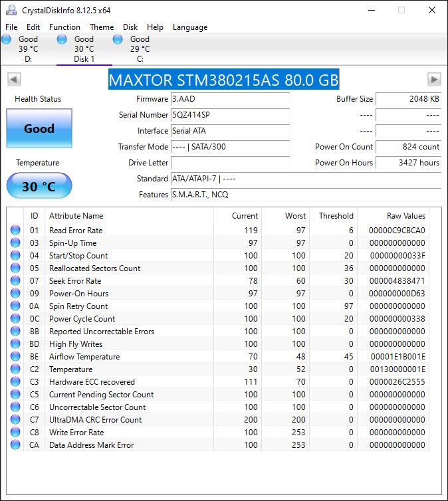Viewport: 448px width, 501px height.
Task: Click the Serial Number field 5QZ414SP
Action: [231, 115]
